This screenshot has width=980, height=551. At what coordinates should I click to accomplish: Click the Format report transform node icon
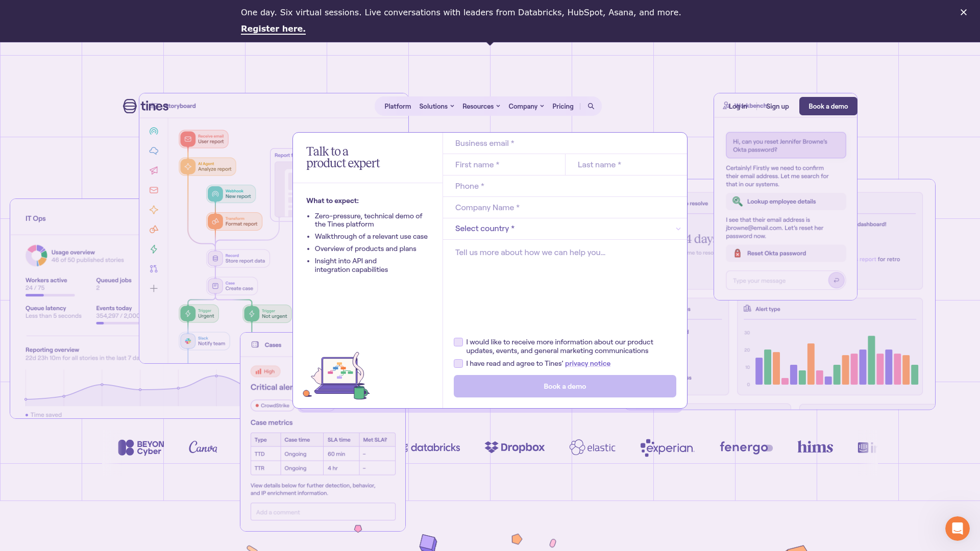215,221
